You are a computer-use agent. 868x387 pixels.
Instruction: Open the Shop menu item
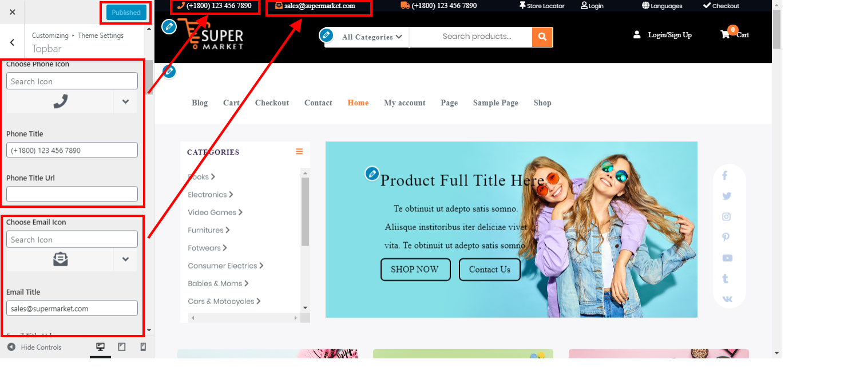pyautogui.click(x=542, y=103)
